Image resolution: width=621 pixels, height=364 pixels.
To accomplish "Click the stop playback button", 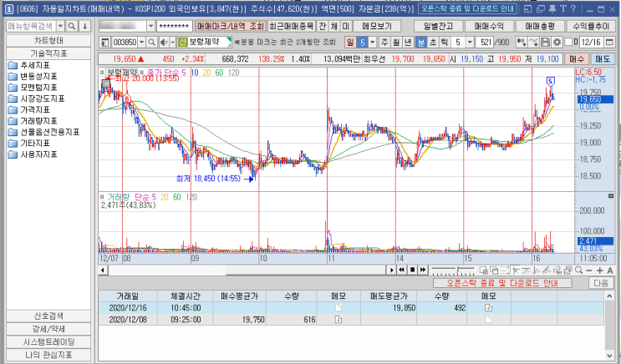I will coord(412,270).
